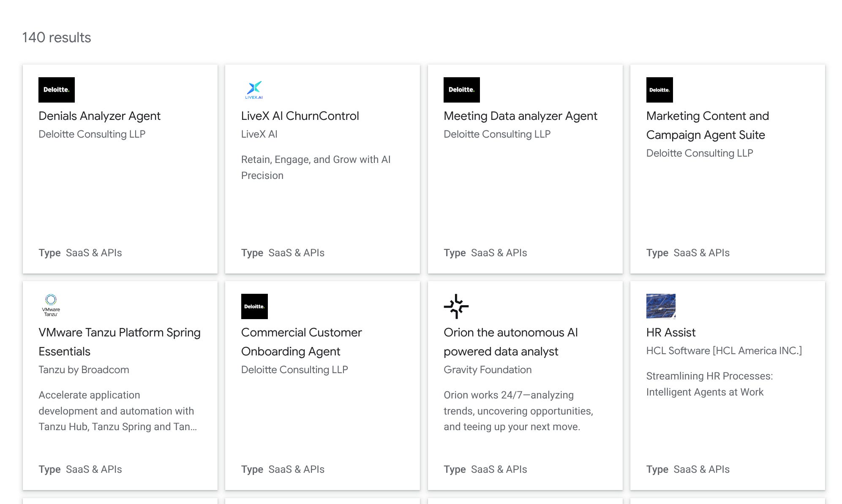Click 'Type SaaS & APIs' on Meeting Data analyzer card
Screen dimensions: 842x504
point(485,253)
